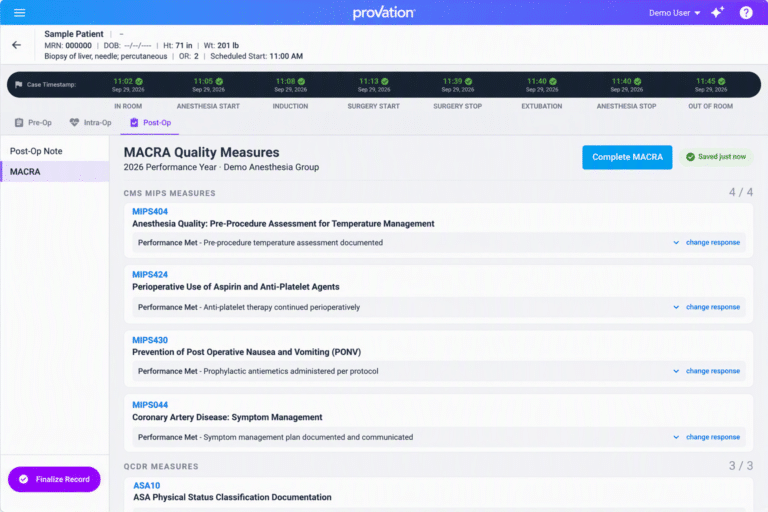Viewport: 768px width, 512px height.
Task: Click the Finalize Record button
Action: point(54,479)
